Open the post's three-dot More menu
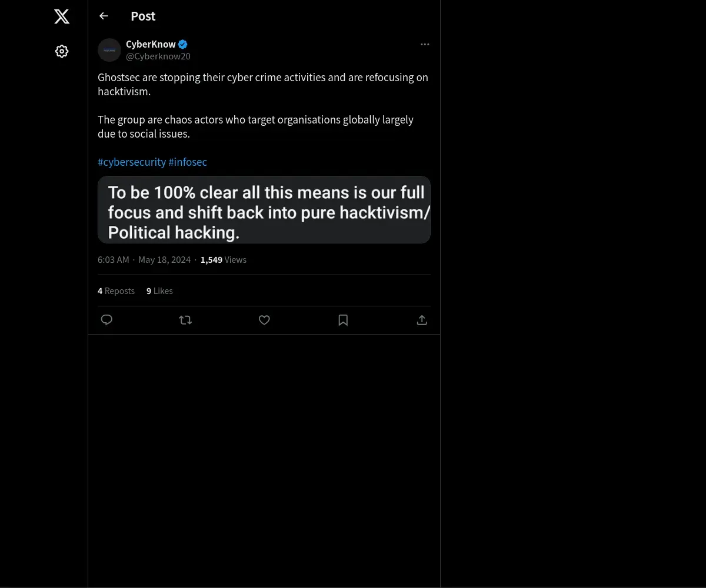 425,44
